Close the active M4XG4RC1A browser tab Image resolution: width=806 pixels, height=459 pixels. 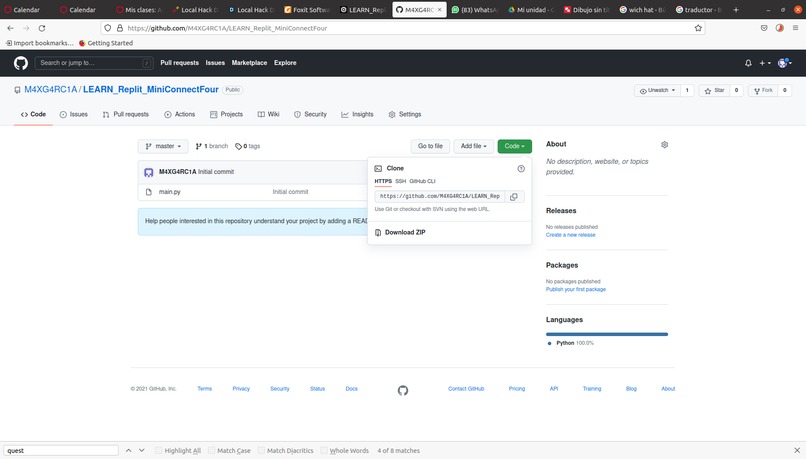[439, 9]
